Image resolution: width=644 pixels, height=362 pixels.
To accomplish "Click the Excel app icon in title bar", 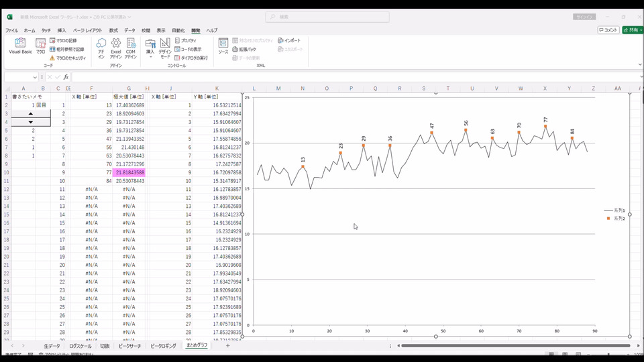I will 9,17.
